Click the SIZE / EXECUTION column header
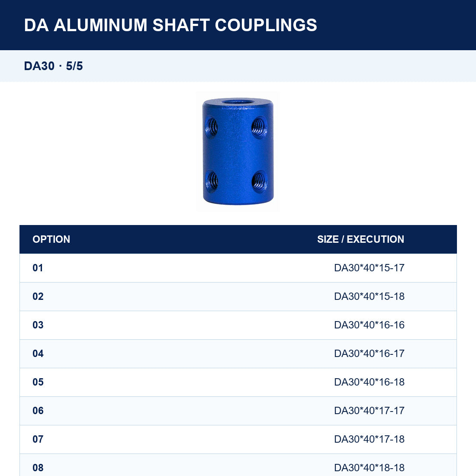The height and width of the screenshot is (476, 476). click(360, 239)
